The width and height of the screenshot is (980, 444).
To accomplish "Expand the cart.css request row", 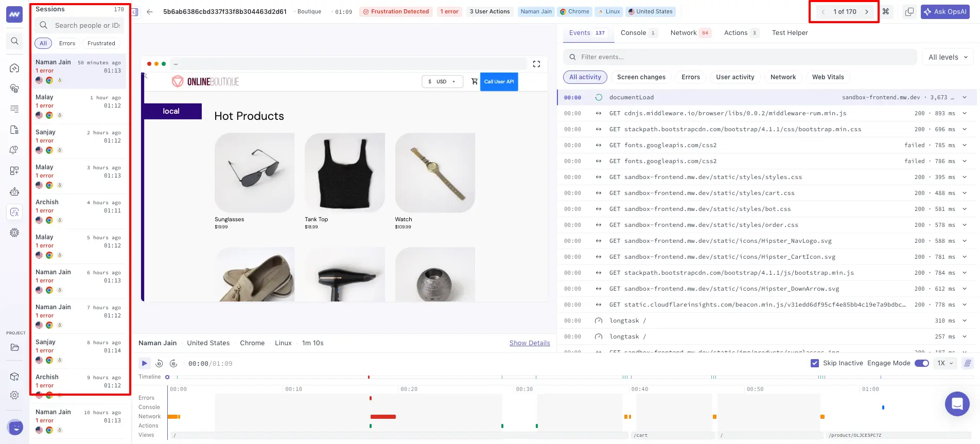I will 965,193.
